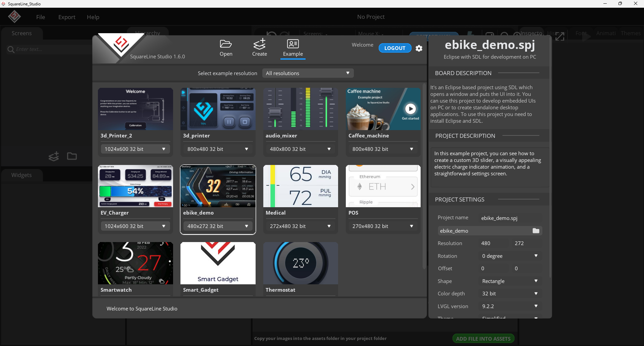644x346 pixels.
Task: Browse project folder with folder icon
Action: pyautogui.click(x=536, y=231)
